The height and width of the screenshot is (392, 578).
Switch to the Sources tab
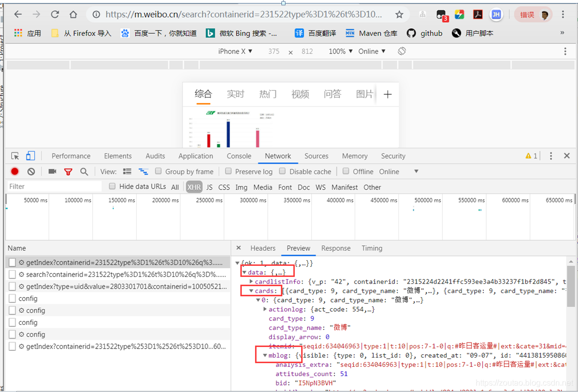point(316,156)
